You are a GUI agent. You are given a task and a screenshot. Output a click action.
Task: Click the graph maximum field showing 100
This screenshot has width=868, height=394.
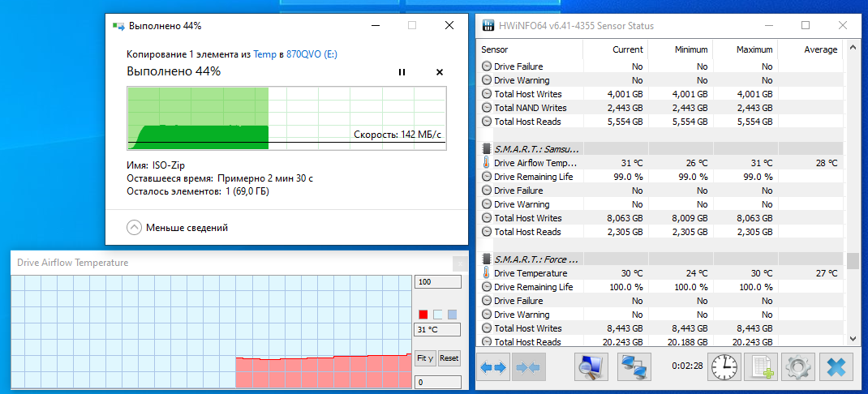(x=438, y=282)
